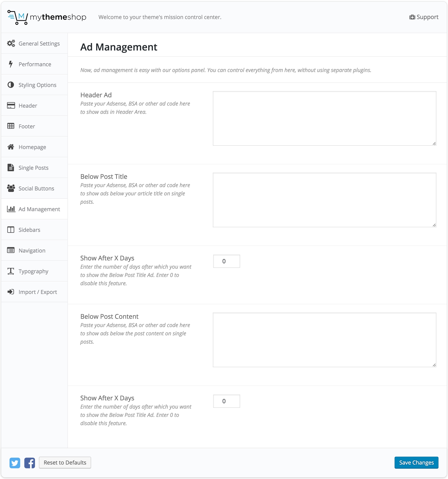Click the Typography letter T icon

(x=11, y=271)
